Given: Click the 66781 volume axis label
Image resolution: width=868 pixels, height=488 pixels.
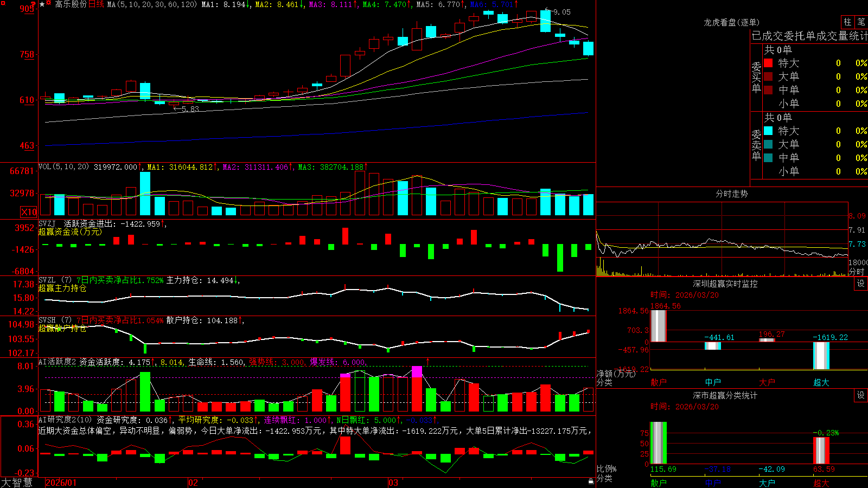Looking at the screenshot, I should click(22, 171).
